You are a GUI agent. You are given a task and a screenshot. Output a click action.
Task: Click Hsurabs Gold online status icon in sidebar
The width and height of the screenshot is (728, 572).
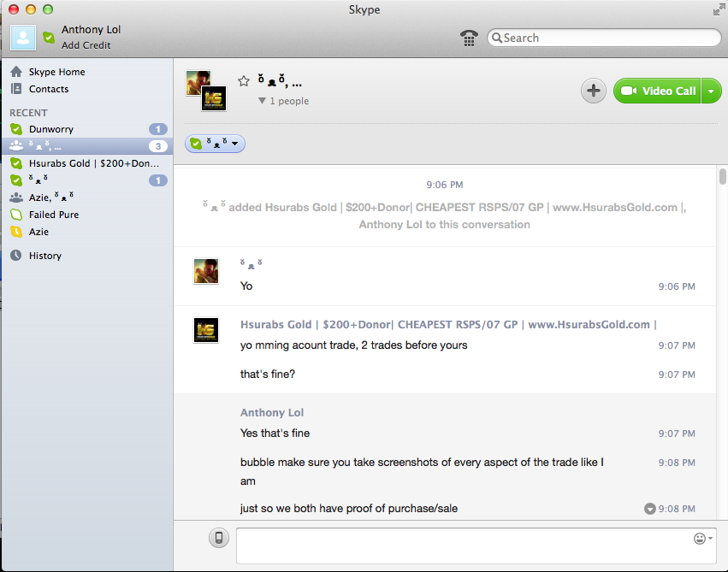pos(16,163)
